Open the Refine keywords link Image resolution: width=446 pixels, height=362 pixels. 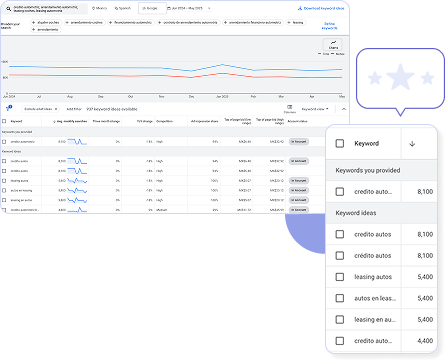click(329, 26)
